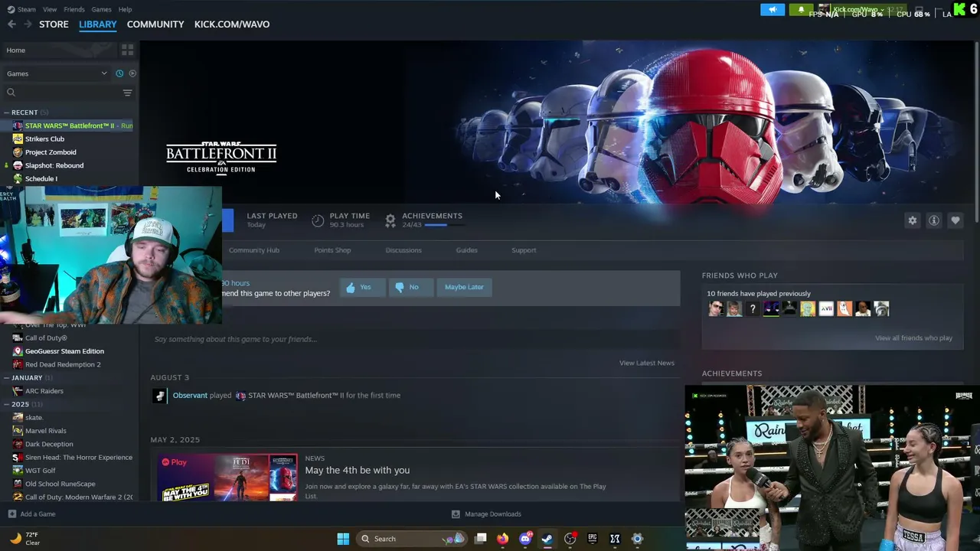Click the achievements progress bar
The width and height of the screenshot is (980, 551).
443,225
